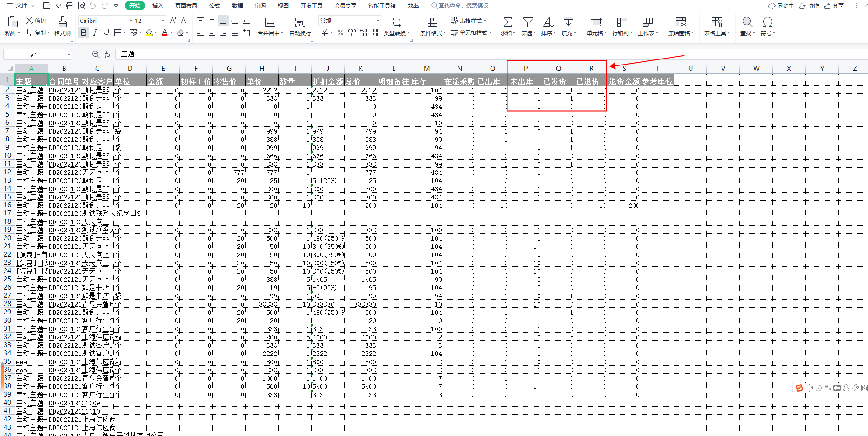Click the Sum (求和) sigma icon
The height and width of the screenshot is (436, 868).
coord(507,22)
